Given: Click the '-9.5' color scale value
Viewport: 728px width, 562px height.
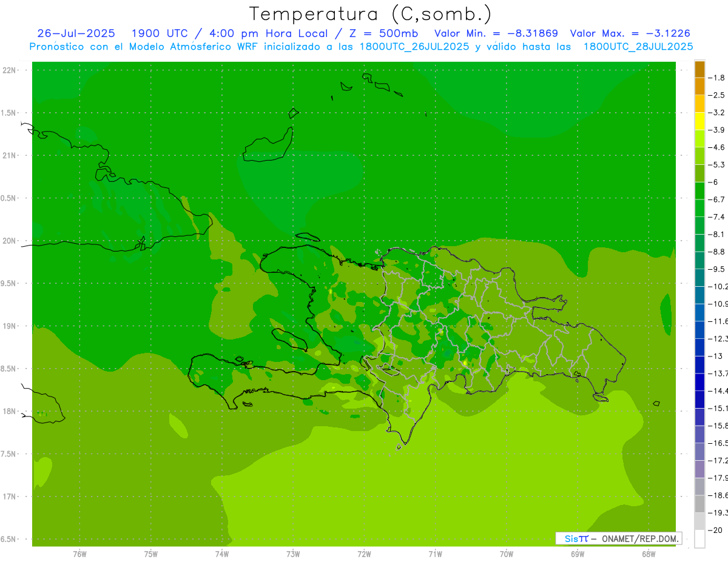Looking at the screenshot, I should coord(718,269).
